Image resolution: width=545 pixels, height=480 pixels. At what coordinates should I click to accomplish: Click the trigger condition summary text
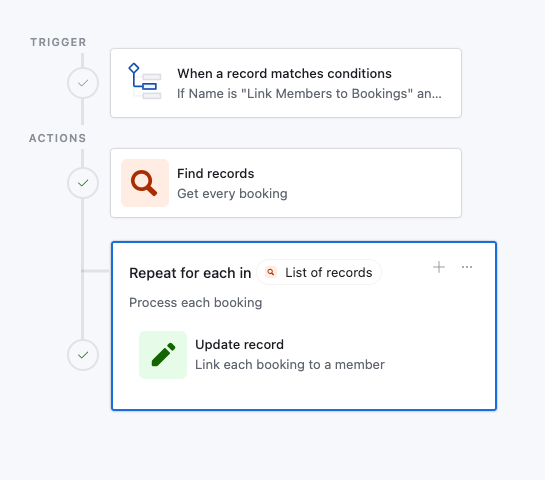(x=309, y=94)
